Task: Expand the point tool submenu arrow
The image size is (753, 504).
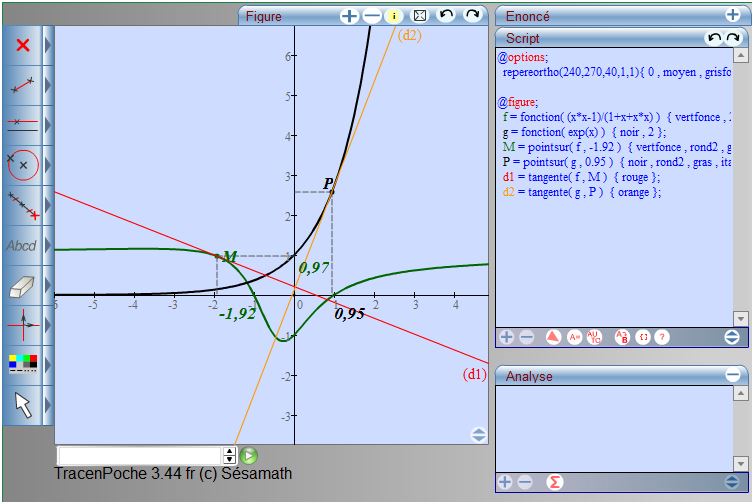Action: [x=48, y=46]
